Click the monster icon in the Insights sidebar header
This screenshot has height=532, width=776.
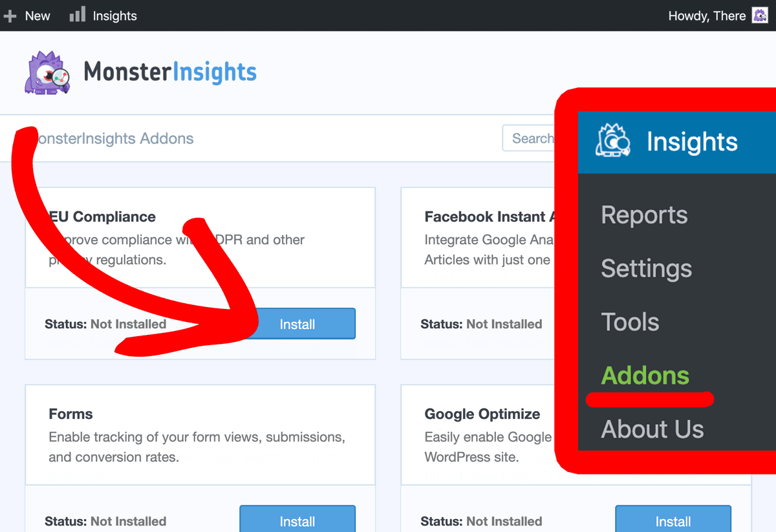(612, 142)
